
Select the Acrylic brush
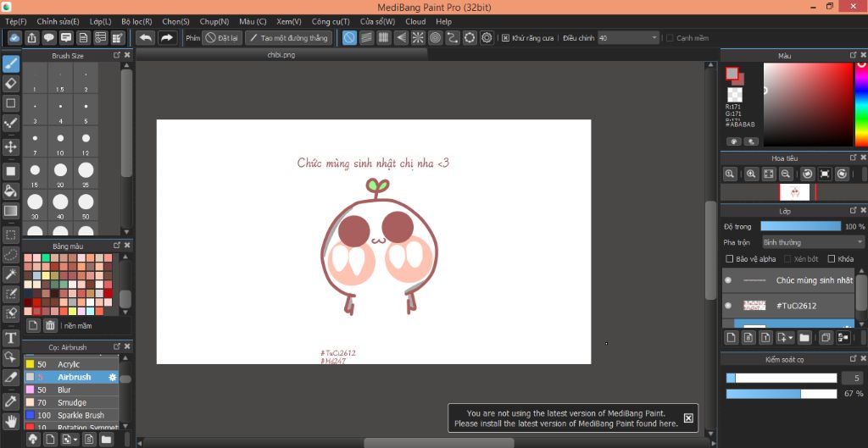click(71, 364)
